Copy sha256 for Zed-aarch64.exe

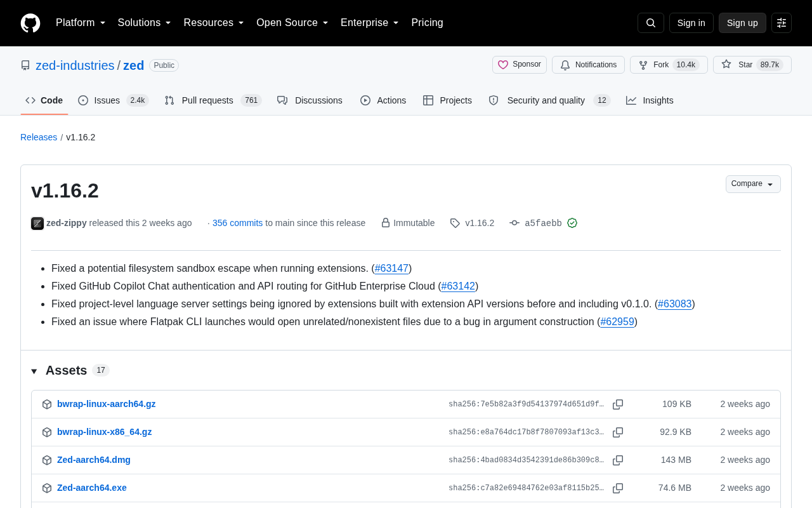tap(618, 488)
